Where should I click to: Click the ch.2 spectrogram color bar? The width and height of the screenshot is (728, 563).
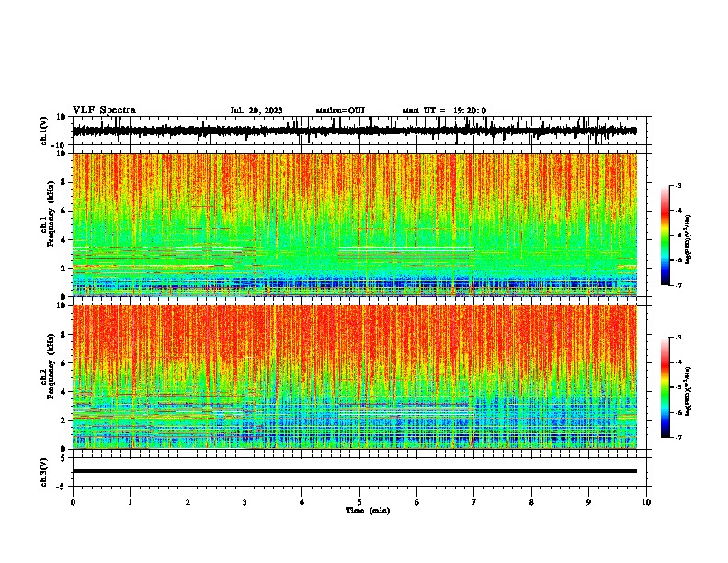click(665, 387)
